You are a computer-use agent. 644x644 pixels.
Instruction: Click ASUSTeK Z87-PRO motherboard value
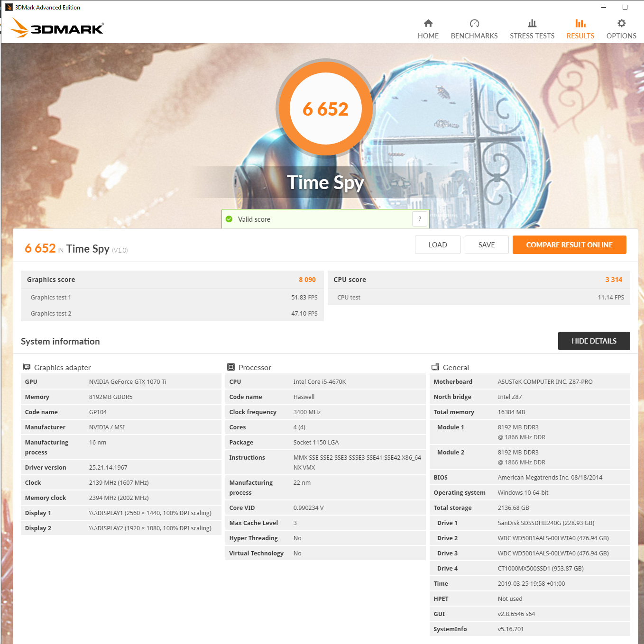(x=545, y=381)
